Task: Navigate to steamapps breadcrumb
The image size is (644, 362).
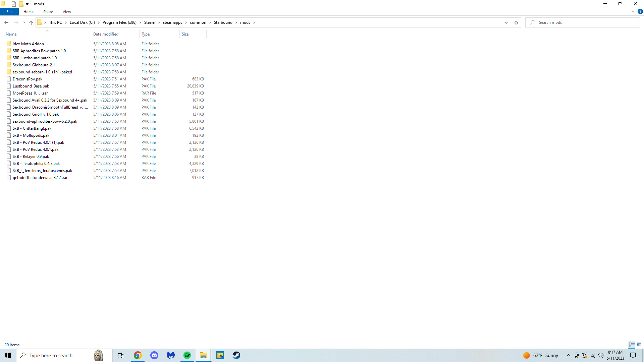Action: [x=172, y=22]
